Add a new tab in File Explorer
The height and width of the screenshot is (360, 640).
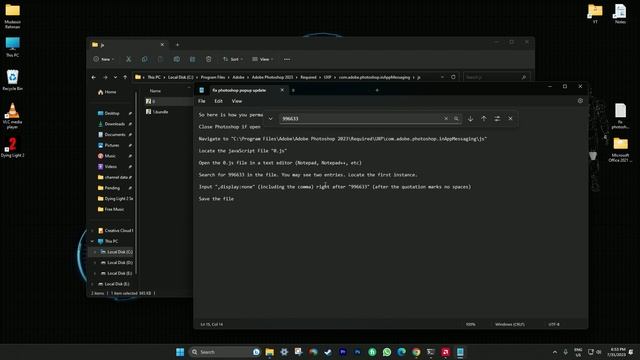tap(177, 44)
